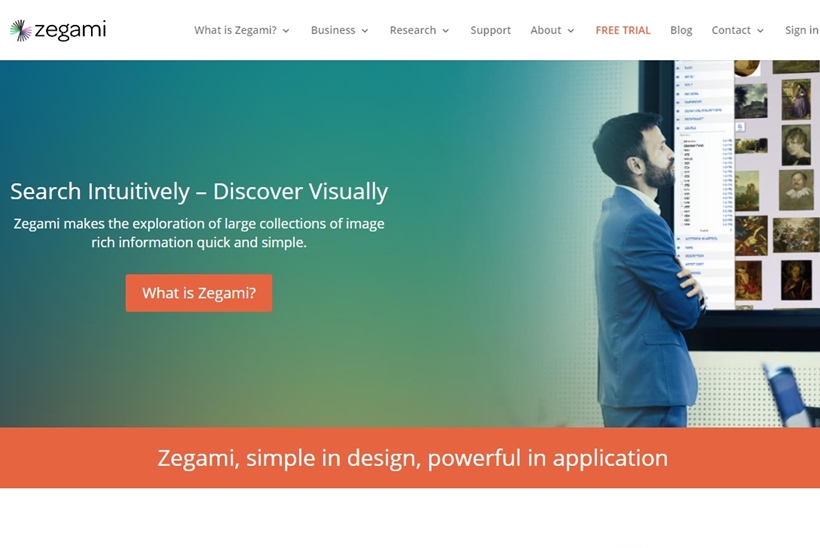Go to the Support page

[491, 30]
